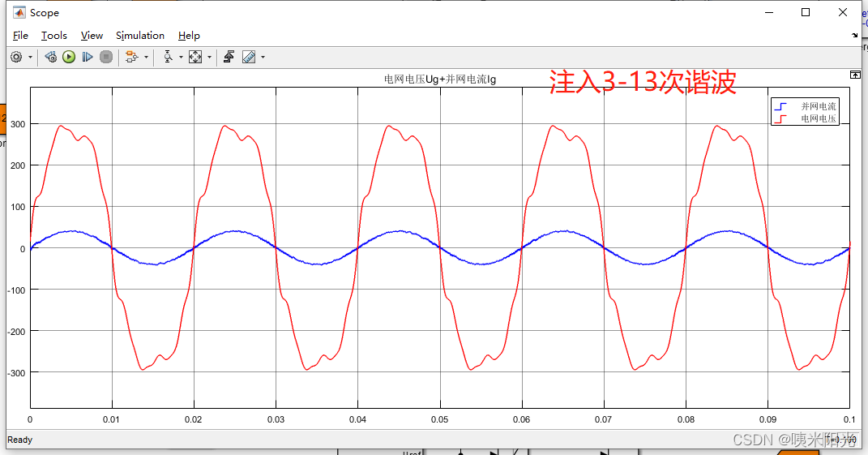Click the 300 y-axis tick label
This screenshot has height=455, width=868.
18,124
